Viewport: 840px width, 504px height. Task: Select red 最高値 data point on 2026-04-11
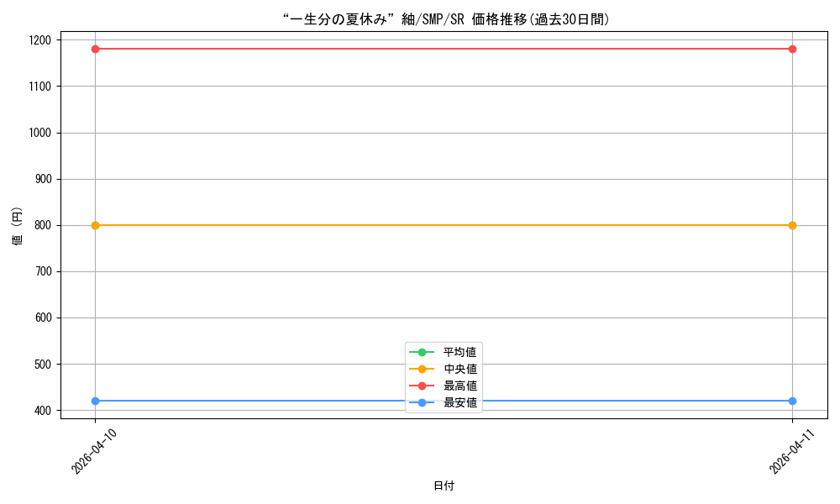[792, 50]
